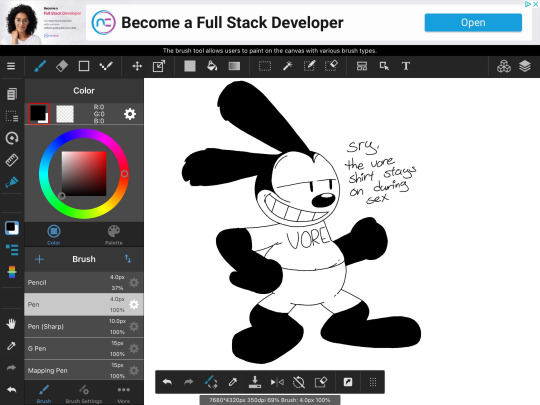The width and height of the screenshot is (540, 405).
Task: Open the hamburger main menu
Action: click(11, 66)
